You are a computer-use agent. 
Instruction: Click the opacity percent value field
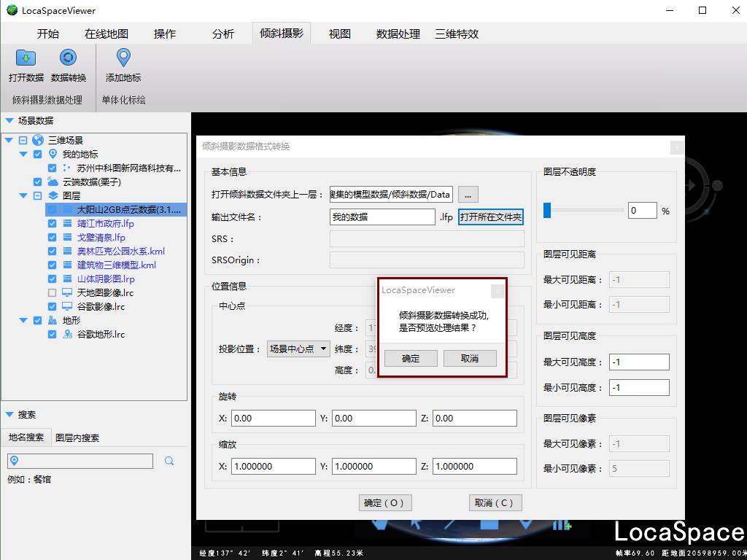642,211
